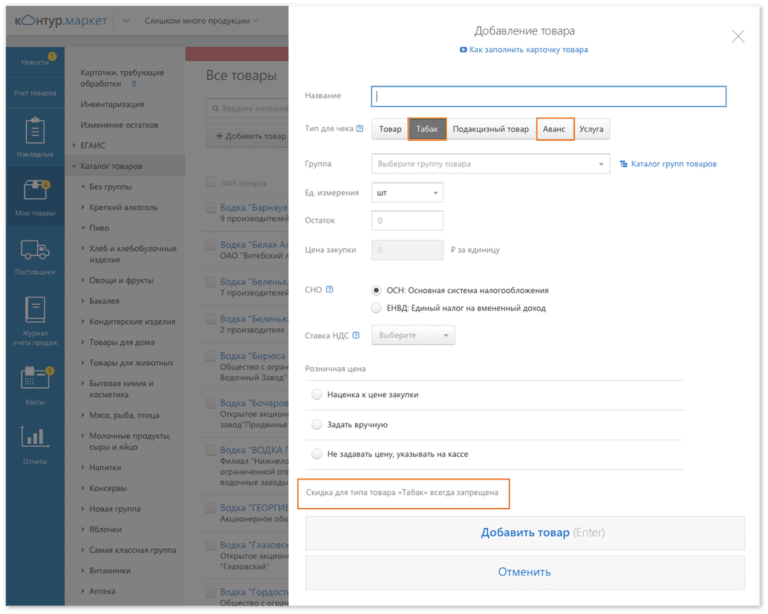Select Самая классная группа category
The image size is (768, 614).
132,550
